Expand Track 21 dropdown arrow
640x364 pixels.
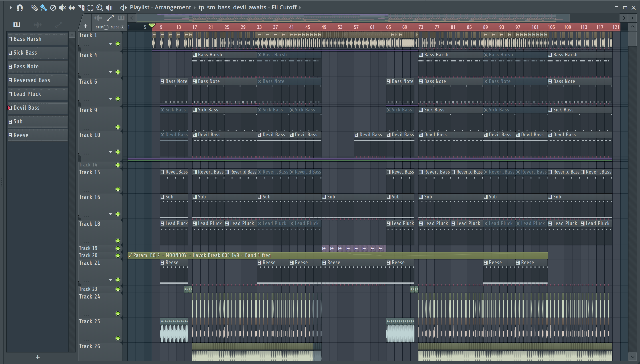110,280
